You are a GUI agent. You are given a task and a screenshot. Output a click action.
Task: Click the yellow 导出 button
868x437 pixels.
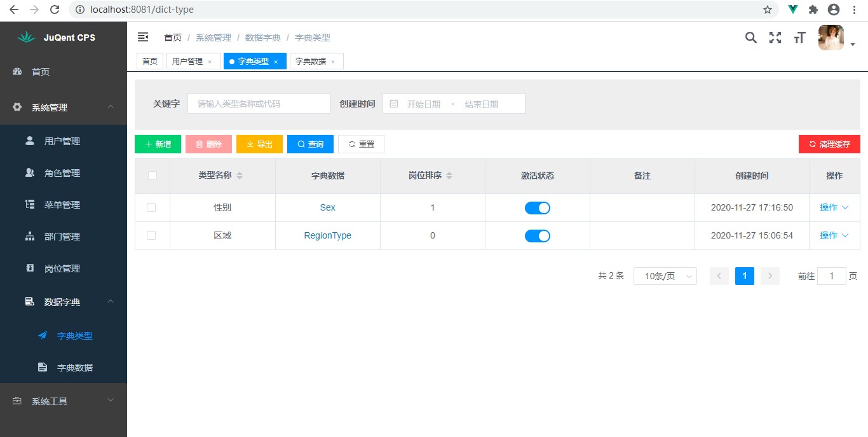[x=259, y=144]
